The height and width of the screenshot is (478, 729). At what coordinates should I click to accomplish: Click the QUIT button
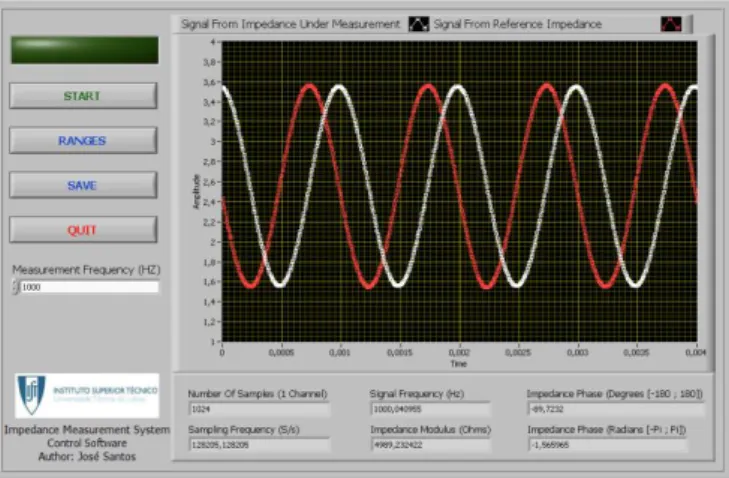click(83, 230)
